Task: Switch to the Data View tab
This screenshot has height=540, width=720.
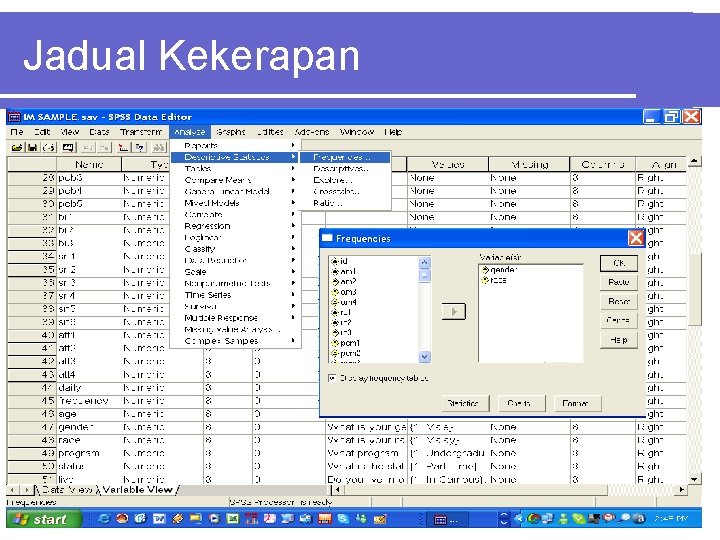Action: pos(67,490)
